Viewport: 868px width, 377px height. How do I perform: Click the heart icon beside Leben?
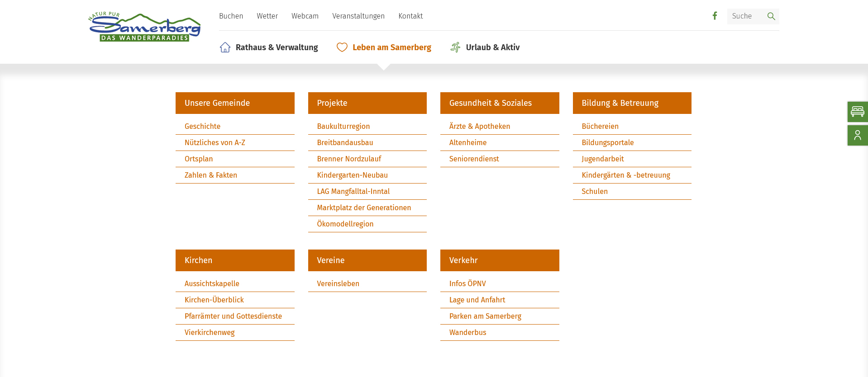coord(342,47)
